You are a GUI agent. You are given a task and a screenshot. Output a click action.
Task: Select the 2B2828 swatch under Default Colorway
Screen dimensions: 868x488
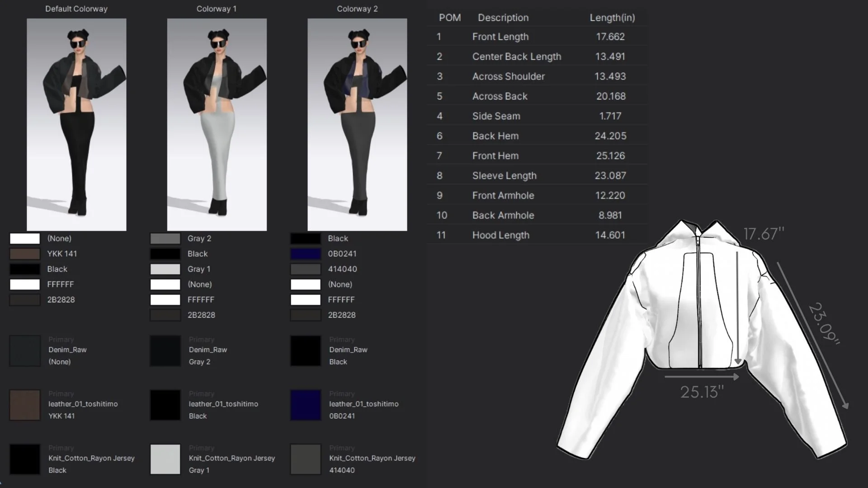pyautogui.click(x=25, y=300)
